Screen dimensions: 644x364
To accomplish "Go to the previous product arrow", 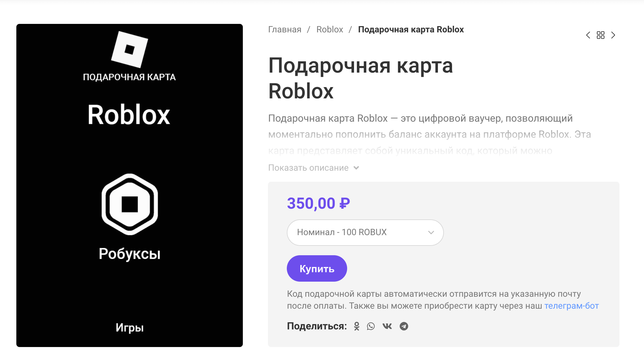I will (588, 35).
